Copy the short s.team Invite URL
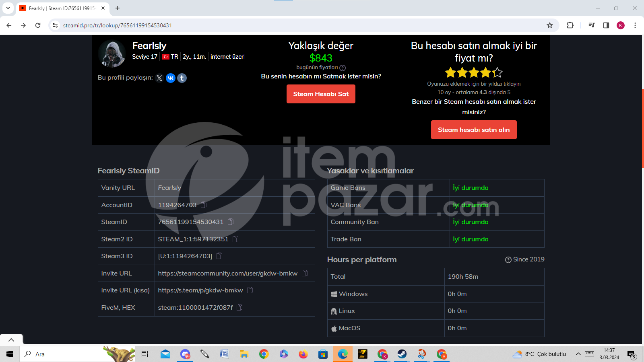This screenshot has width=644, height=362. click(x=250, y=290)
